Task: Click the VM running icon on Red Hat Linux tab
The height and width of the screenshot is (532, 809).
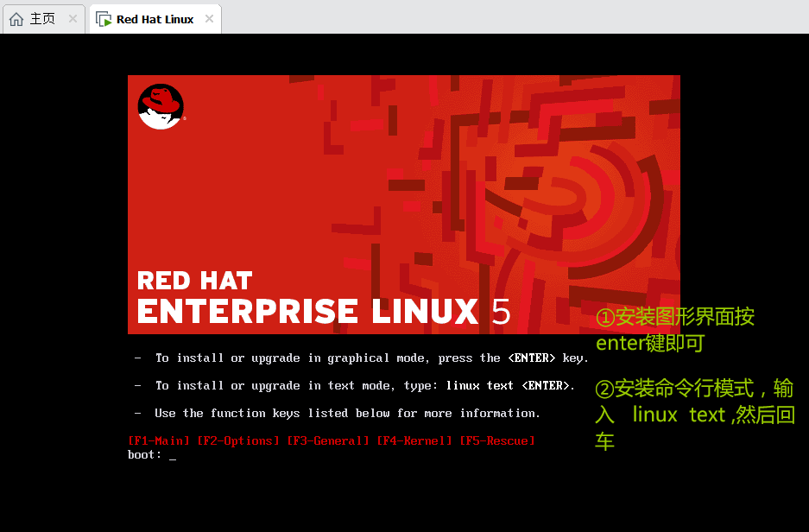Action: click(x=104, y=20)
